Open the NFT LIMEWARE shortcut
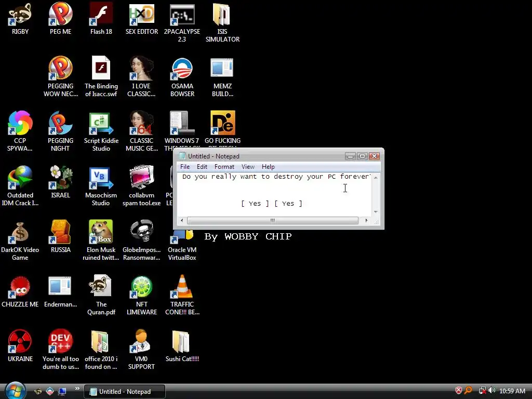Screen dimensions: 532x399 point(141,295)
